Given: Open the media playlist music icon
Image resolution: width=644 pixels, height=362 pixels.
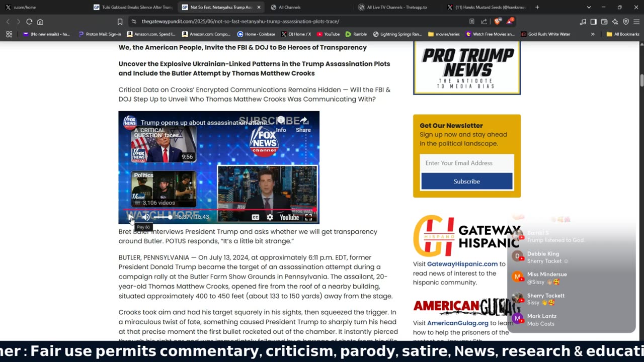Looking at the screenshot, I should 583,22.
